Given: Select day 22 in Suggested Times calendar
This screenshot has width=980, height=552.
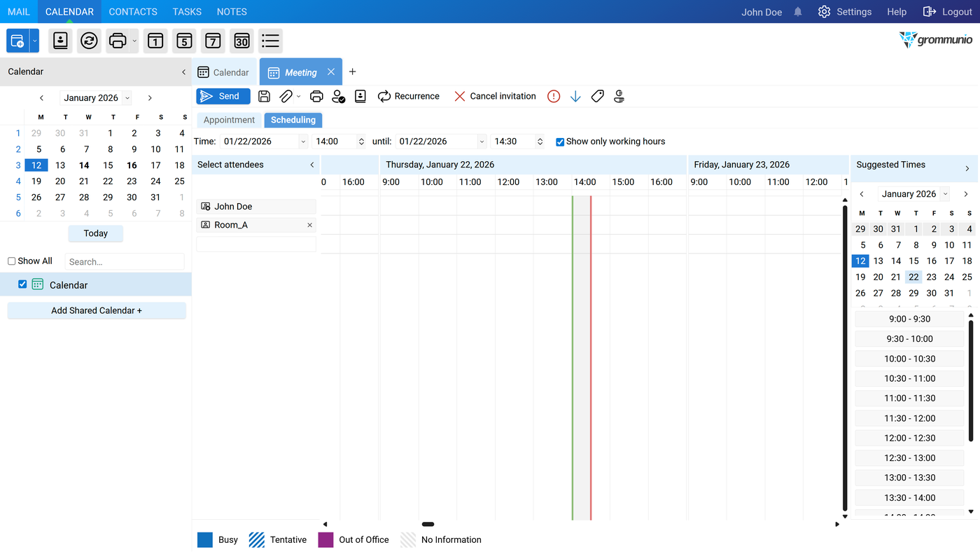Looking at the screenshot, I should coord(913,277).
